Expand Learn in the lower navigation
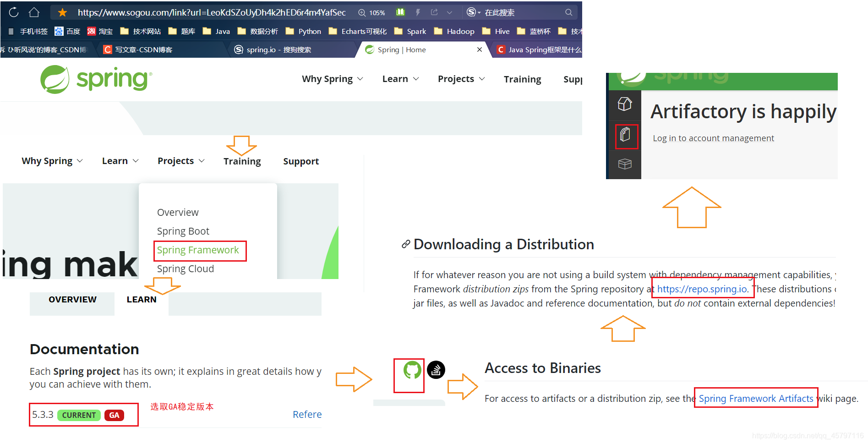 [x=120, y=161]
